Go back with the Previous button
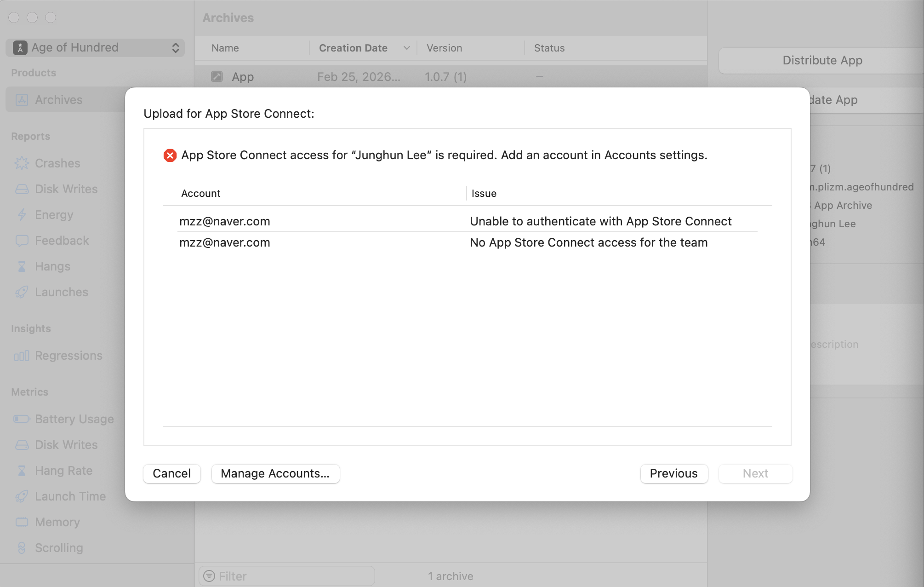This screenshot has width=924, height=587. click(x=674, y=473)
